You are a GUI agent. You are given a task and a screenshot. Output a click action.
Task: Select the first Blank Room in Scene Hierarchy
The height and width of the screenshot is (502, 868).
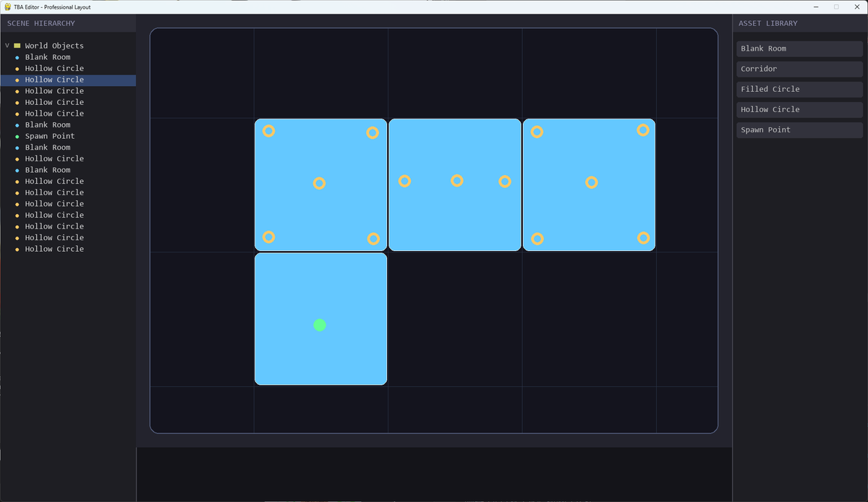[x=68, y=57]
